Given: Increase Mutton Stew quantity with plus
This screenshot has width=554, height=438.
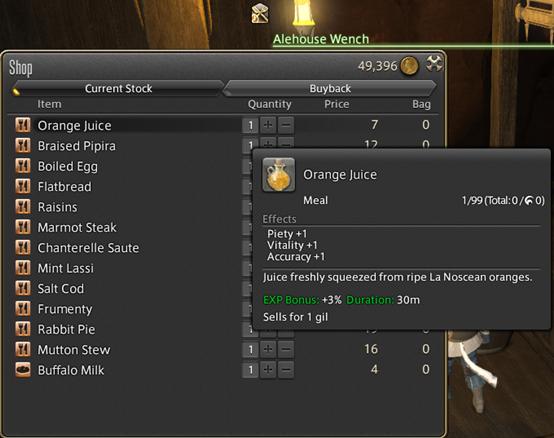Looking at the screenshot, I should 268,349.
